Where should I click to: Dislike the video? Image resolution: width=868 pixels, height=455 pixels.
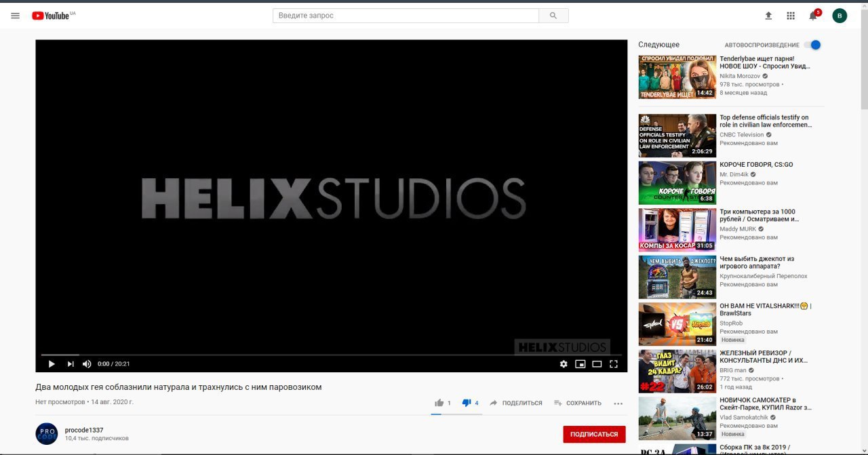coord(470,403)
